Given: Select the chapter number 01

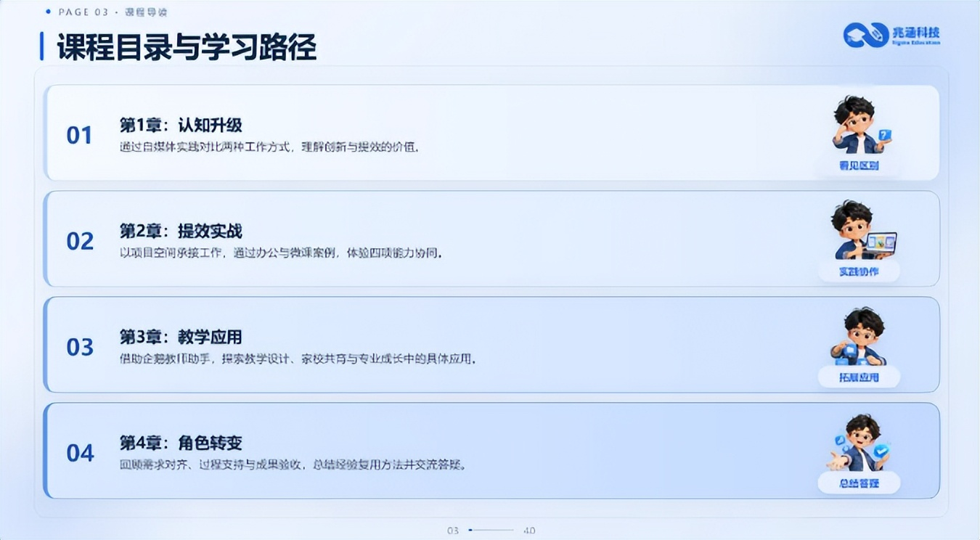Looking at the screenshot, I should (x=80, y=136).
